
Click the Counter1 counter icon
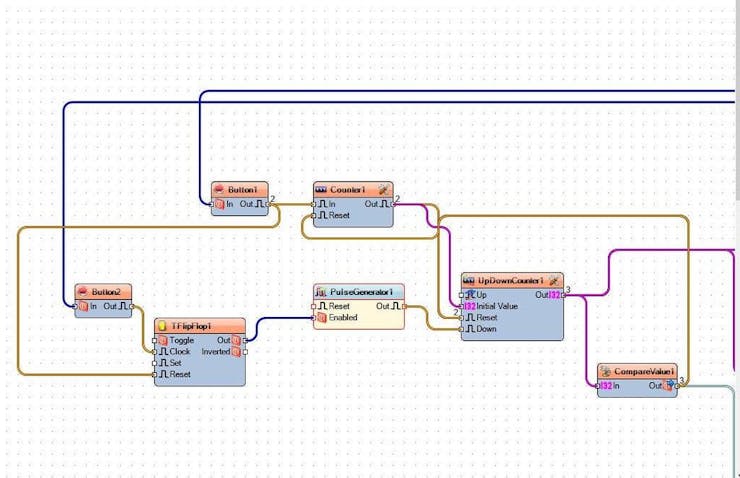(321, 190)
